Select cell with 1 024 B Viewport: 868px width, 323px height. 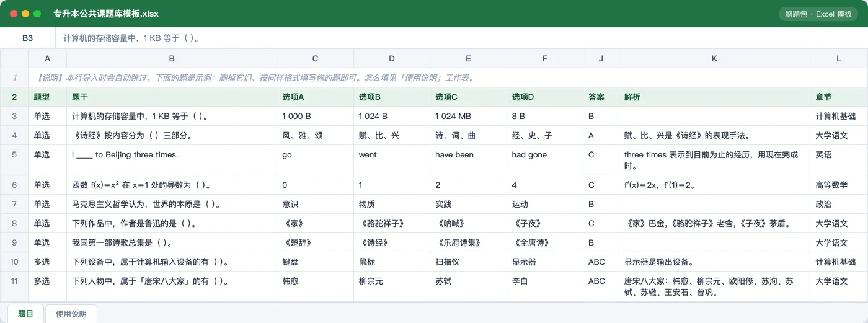tap(392, 116)
